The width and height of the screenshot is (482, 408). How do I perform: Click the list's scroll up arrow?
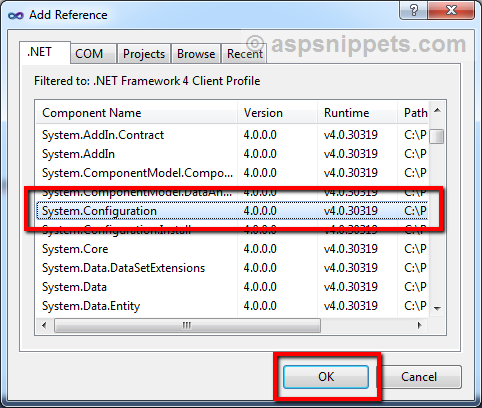coord(437,110)
